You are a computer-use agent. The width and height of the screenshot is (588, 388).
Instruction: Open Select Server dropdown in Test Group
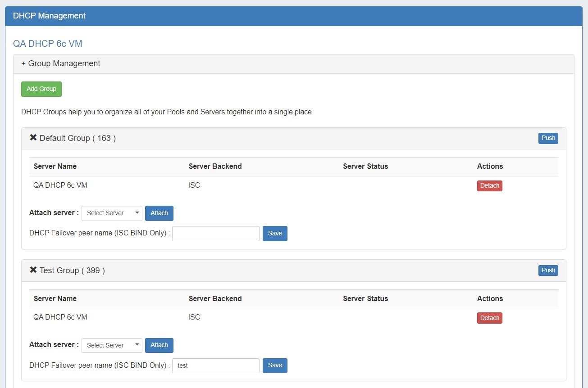[x=112, y=345]
